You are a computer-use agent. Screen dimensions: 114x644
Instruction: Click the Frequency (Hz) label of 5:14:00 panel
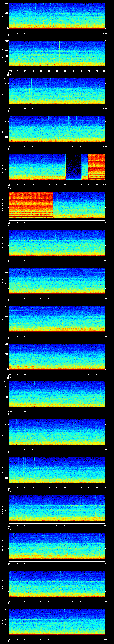pyautogui.click(x=3, y=16)
